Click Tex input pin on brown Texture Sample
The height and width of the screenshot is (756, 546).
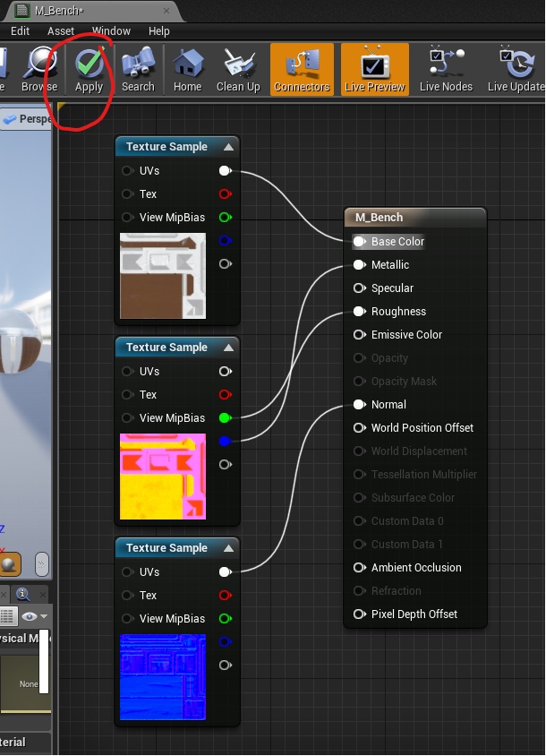click(127, 193)
